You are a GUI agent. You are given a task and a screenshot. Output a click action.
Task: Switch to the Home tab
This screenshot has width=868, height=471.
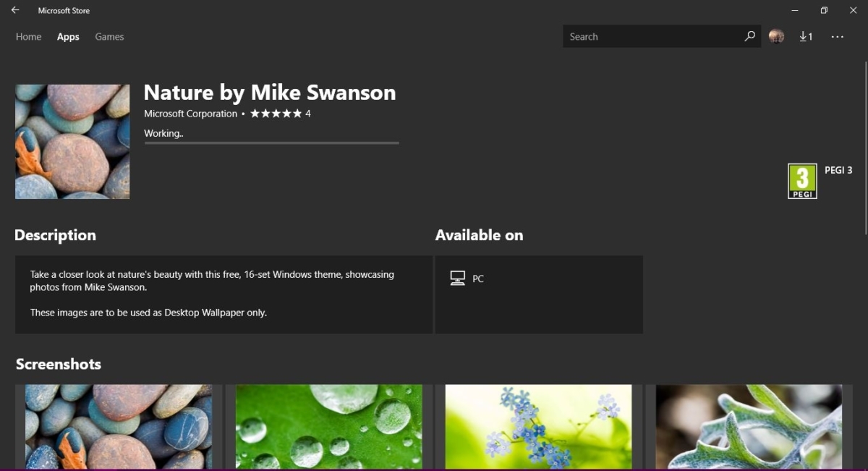coord(28,36)
